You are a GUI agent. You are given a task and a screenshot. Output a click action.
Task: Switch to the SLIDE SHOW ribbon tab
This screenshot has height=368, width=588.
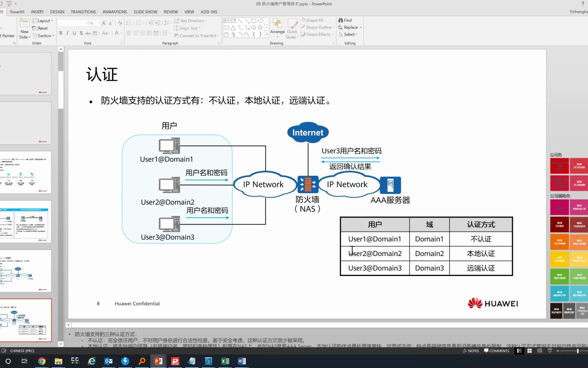[x=145, y=12]
